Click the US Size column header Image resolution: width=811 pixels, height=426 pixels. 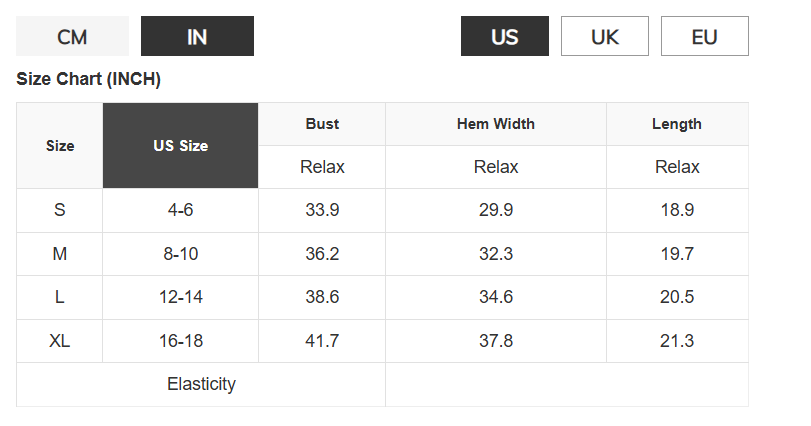click(x=181, y=146)
